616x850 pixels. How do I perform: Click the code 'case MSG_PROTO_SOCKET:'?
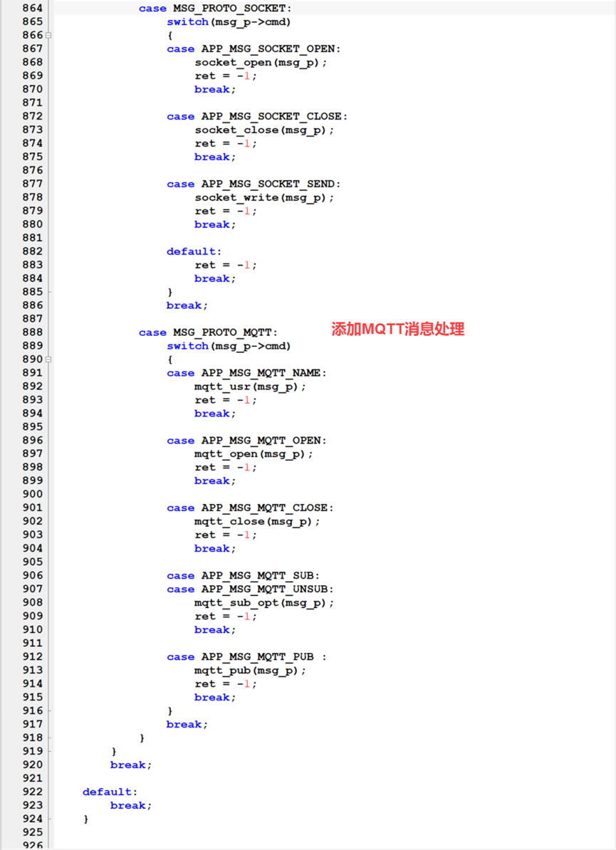tap(215, 9)
